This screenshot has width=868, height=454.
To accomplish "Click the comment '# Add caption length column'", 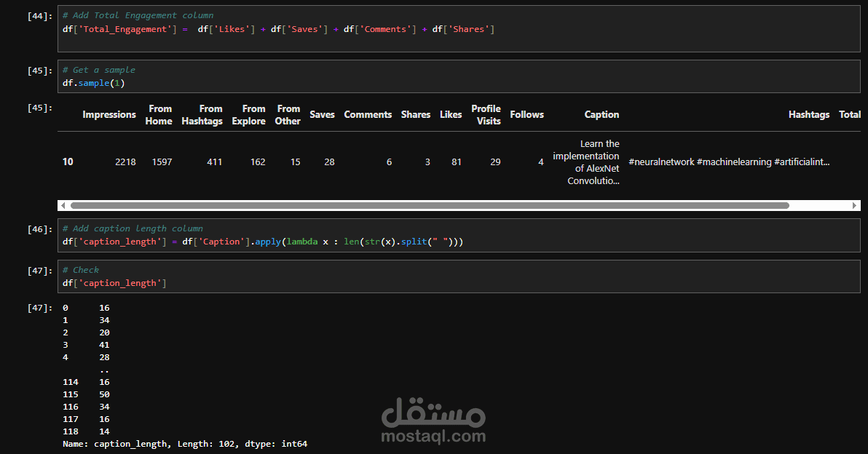I will point(133,228).
